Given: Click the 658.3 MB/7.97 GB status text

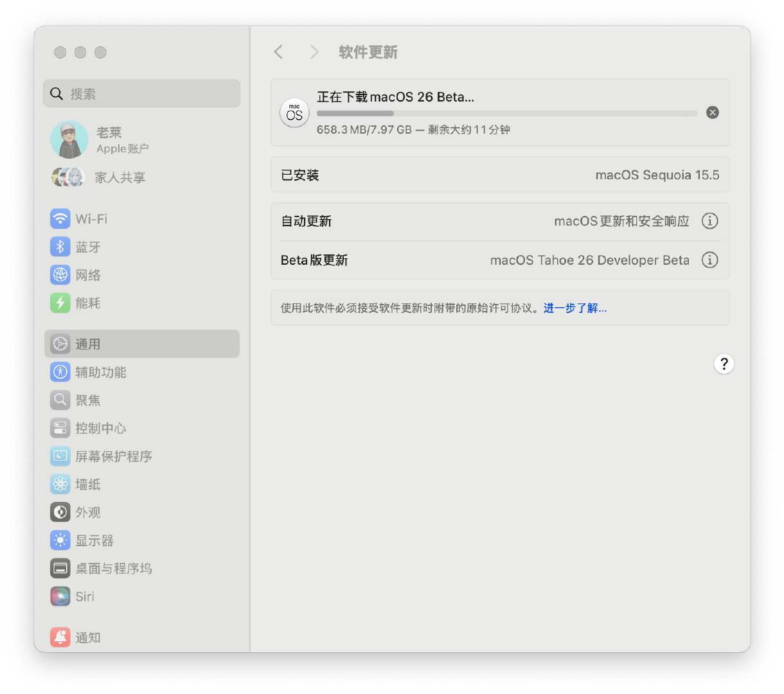Looking at the screenshot, I should (x=413, y=130).
